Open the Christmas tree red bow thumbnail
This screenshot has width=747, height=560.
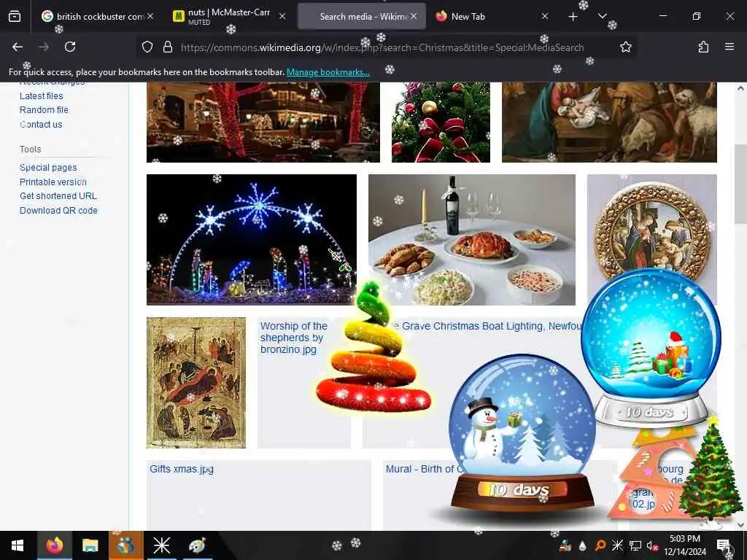tap(441, 122)
